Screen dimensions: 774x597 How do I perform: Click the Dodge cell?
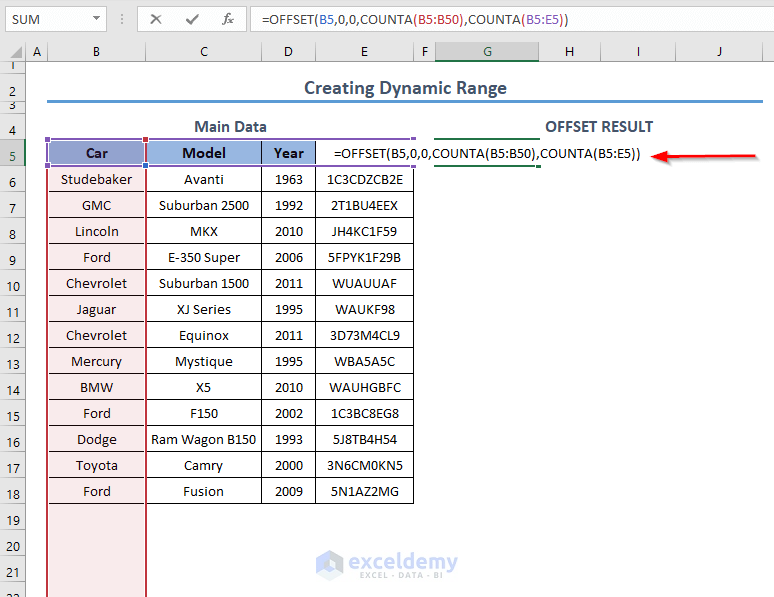tap(97, 439)
